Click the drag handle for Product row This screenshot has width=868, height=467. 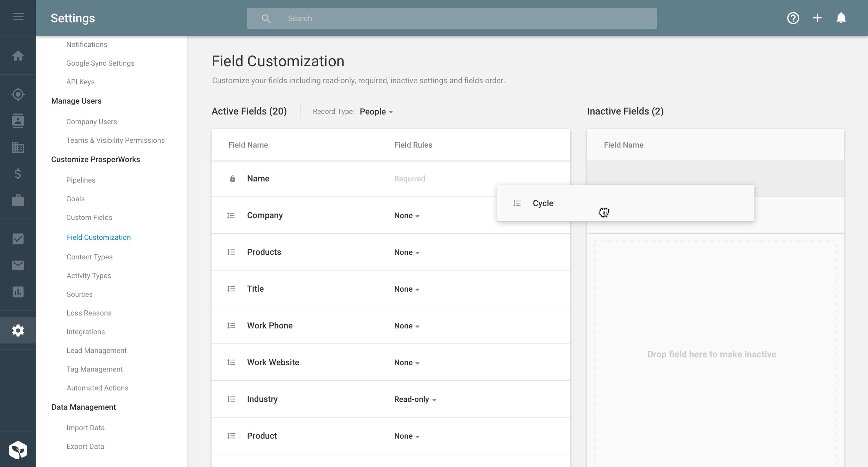click(x=231, y=436)
